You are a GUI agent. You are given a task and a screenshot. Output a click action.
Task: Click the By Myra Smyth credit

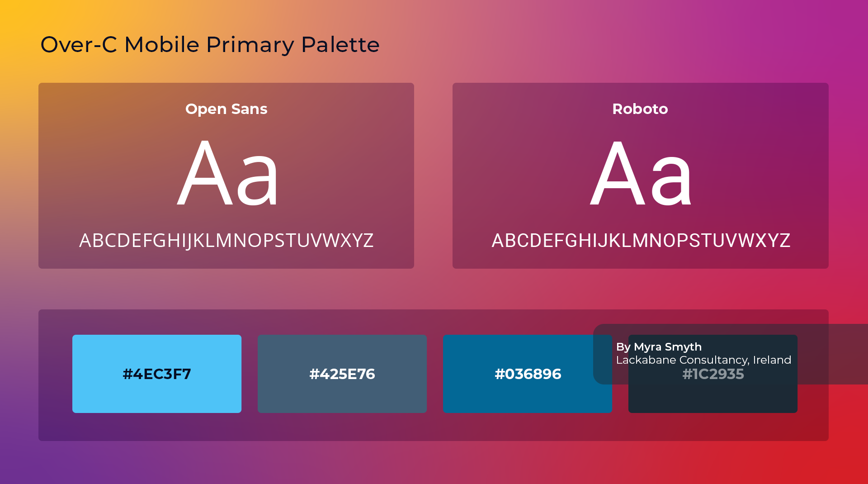[659, 347]
